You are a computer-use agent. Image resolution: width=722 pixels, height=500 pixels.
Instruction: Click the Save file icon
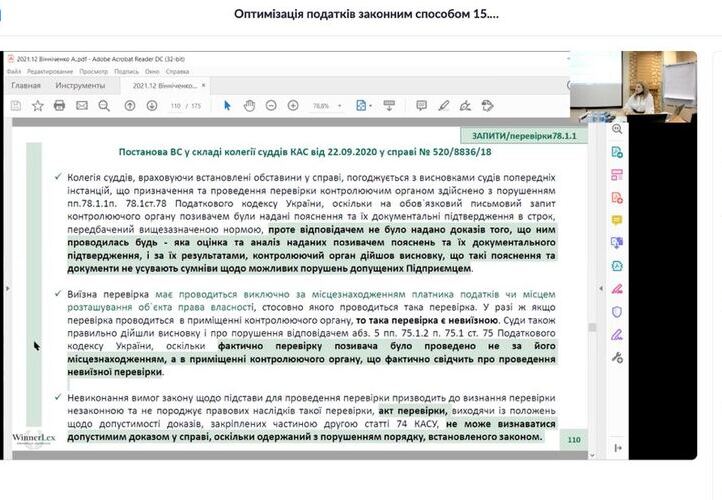coord(16,106)
